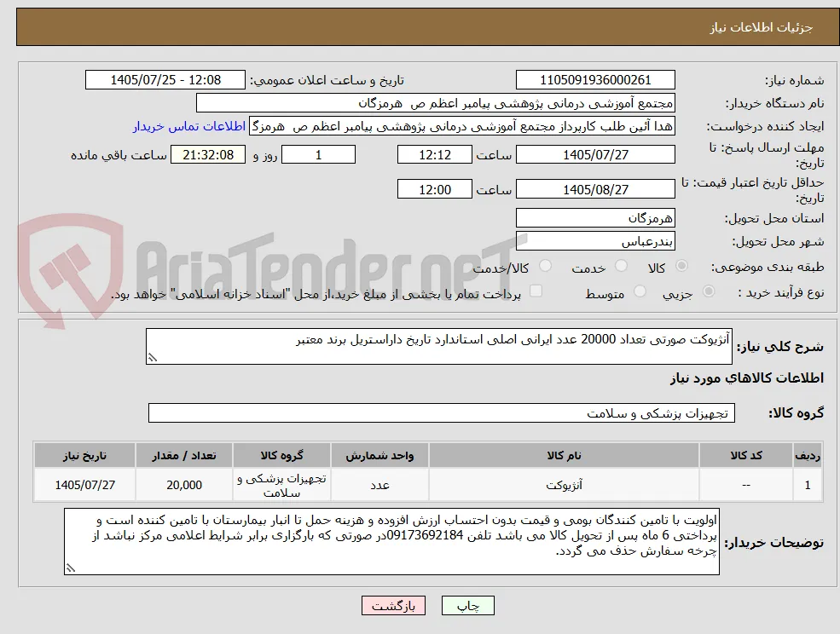This screenshot has width=840, height=634.
Task: Click the شرح کلی نیاز description textarea
Action: (438, 347)
